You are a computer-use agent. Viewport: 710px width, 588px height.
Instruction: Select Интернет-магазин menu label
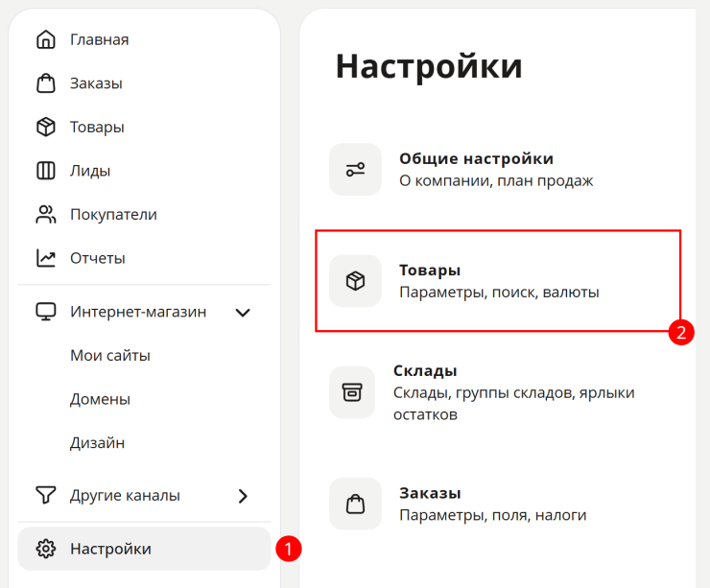138,312
